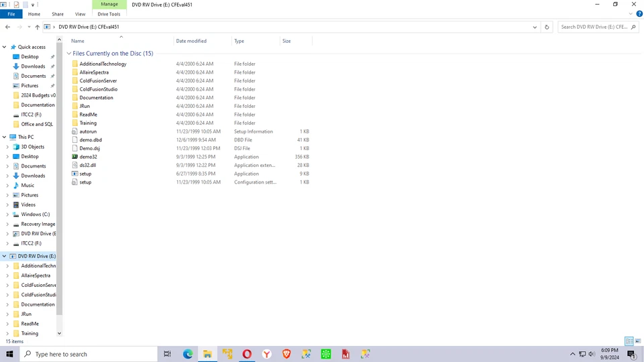Show hidden tray icons chevron
The height and width of the screenshot is (362, 644).
tap(572, 354)
